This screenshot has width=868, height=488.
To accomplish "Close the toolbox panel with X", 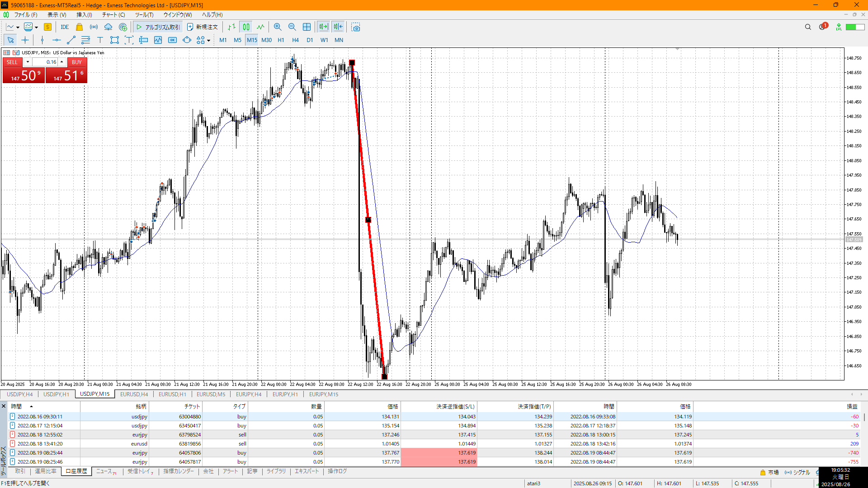I will coord(4,406).
